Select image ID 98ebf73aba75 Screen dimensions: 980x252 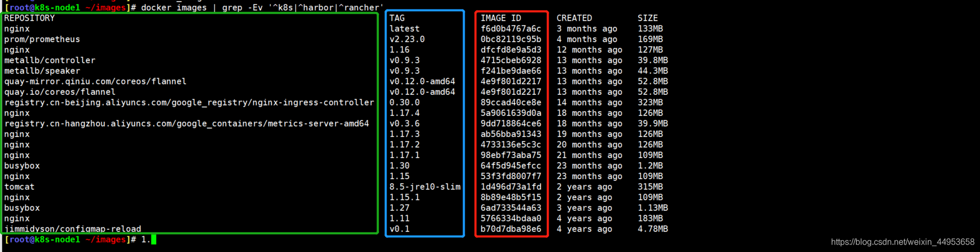pyautogui.click(x=511, y=156)
